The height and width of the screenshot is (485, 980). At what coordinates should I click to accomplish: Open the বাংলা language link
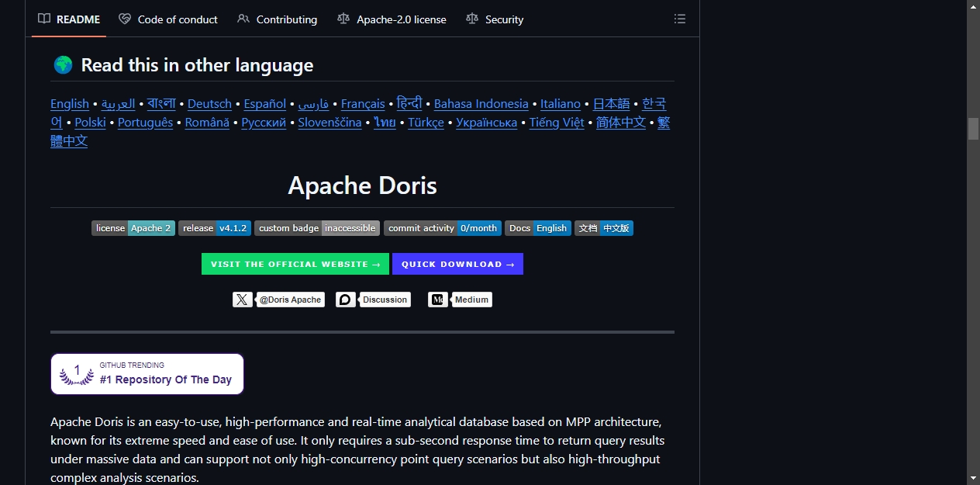(x=161, y=104)
